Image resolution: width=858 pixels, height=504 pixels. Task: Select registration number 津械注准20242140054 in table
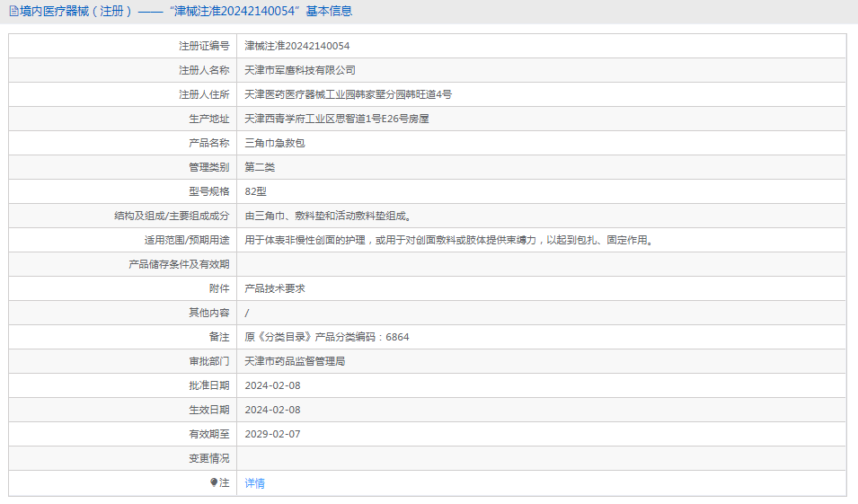297,46
